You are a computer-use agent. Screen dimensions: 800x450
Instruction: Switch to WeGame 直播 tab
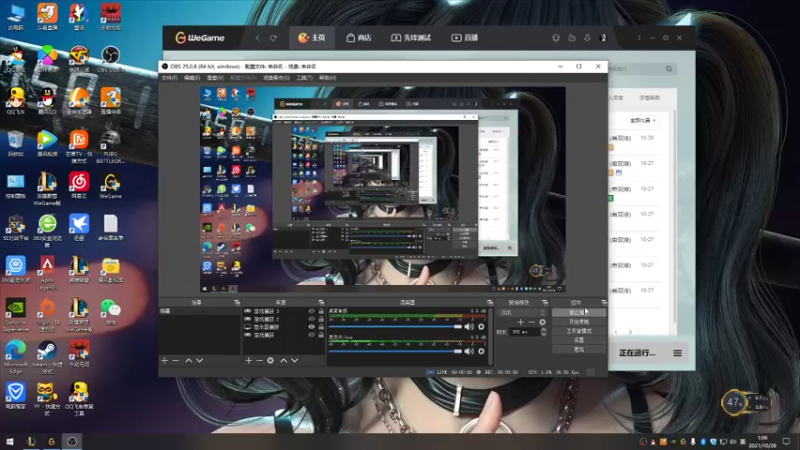(465, 38)
